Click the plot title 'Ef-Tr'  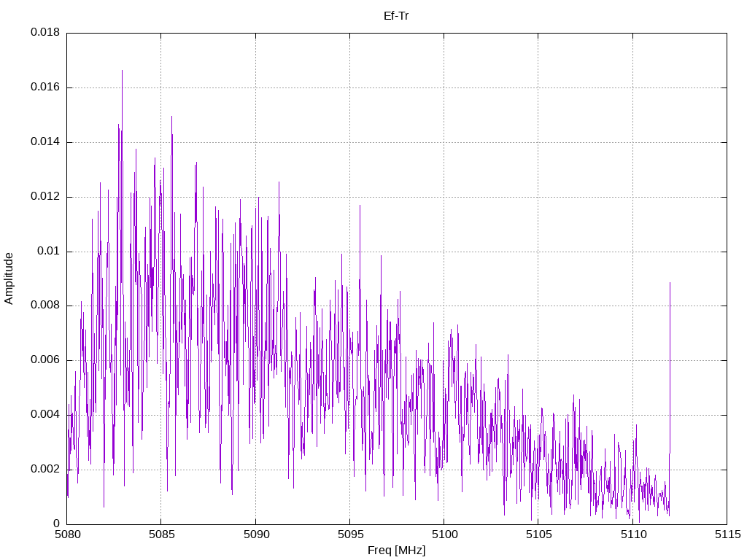[x=396, y=16]
